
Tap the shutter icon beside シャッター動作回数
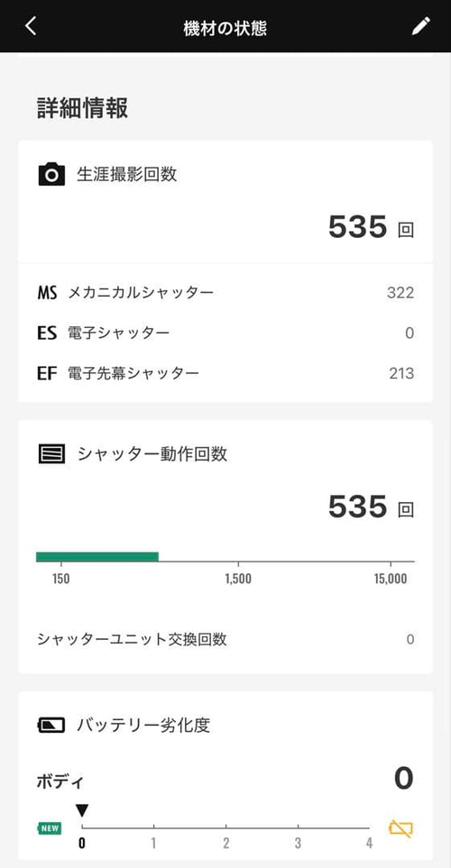point(51,454)
